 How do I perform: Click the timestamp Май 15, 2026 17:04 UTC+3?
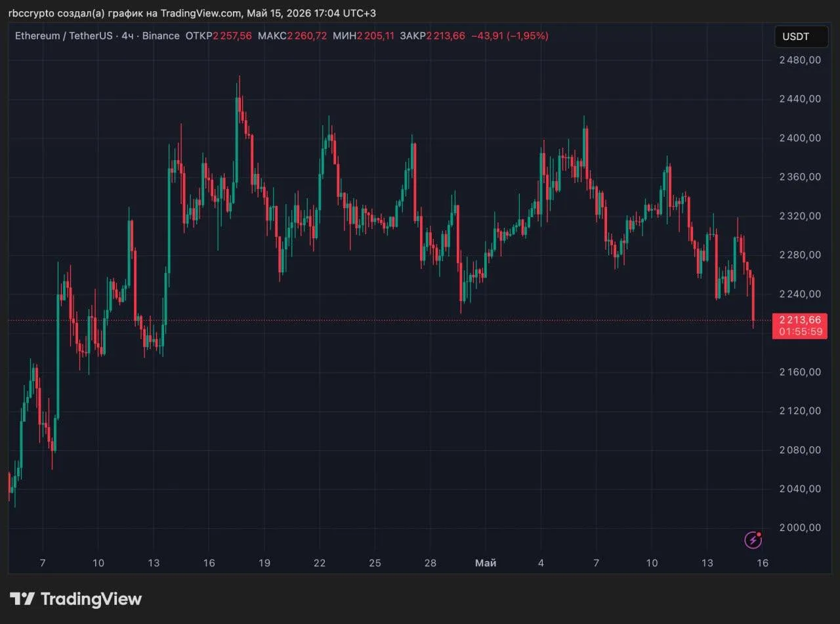[311, 13]
